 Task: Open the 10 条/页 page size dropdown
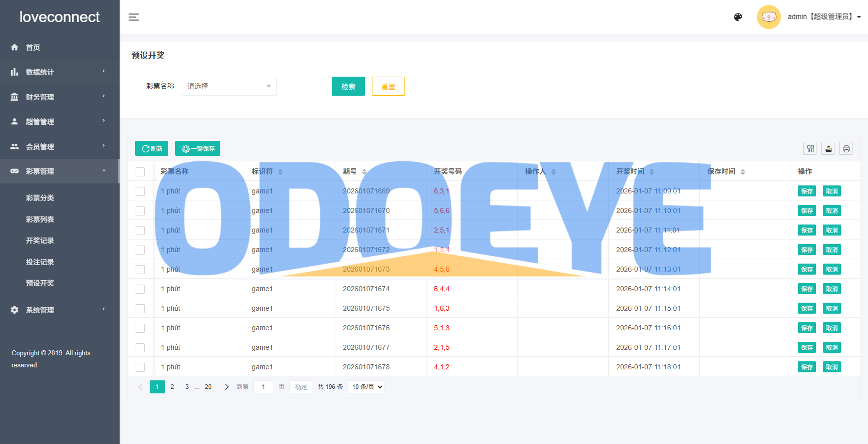[366, 387]
